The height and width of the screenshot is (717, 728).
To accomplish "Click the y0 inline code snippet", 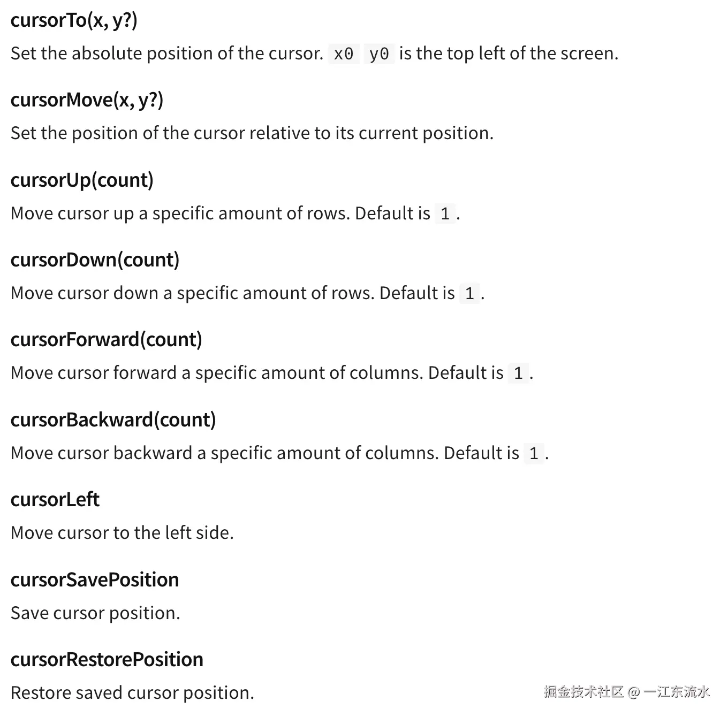I will (379, 54).
